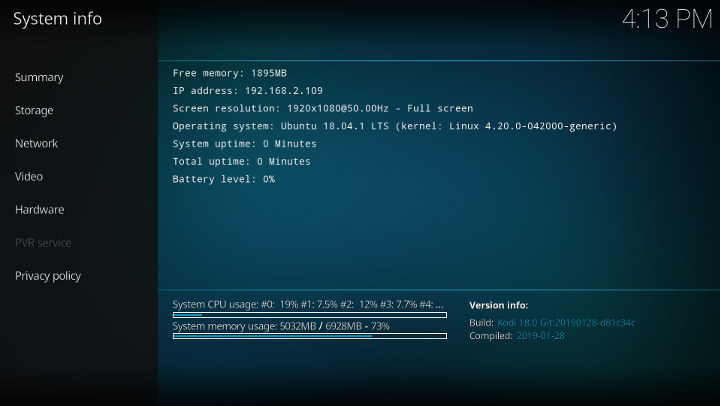Select the Free memory: 1895MB line

(230, 73)
